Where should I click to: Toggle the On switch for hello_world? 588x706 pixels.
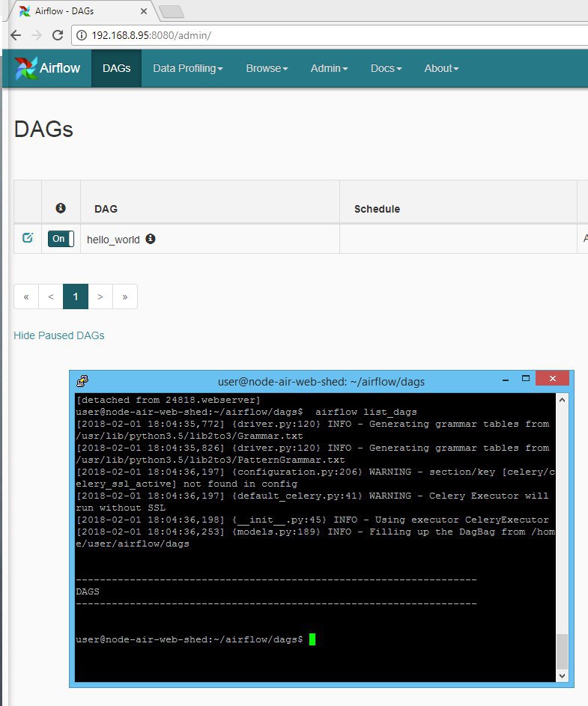pyautogui.click(x=61, y=239)
